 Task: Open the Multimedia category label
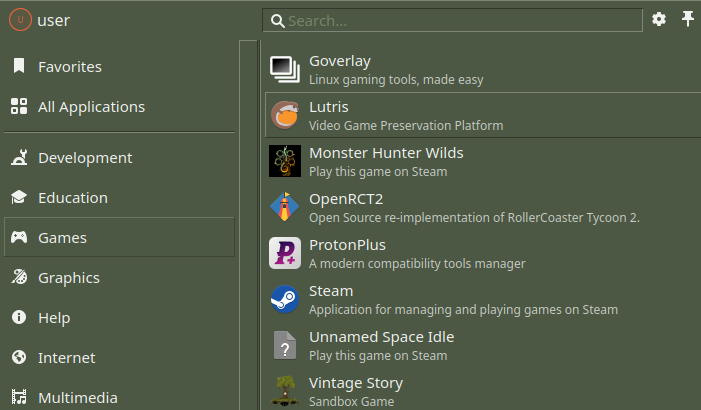[78, 397]
